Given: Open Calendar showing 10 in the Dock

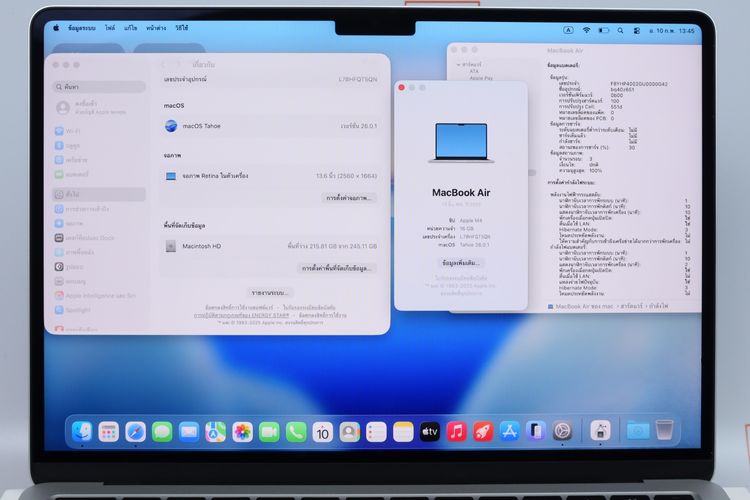Looking at the screenshot, I should click(x=323, y=432).
